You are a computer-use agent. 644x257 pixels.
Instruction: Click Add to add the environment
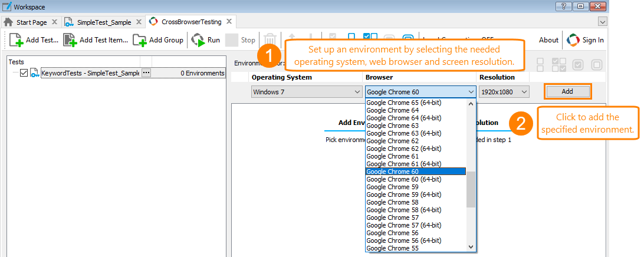pos(567,91)
